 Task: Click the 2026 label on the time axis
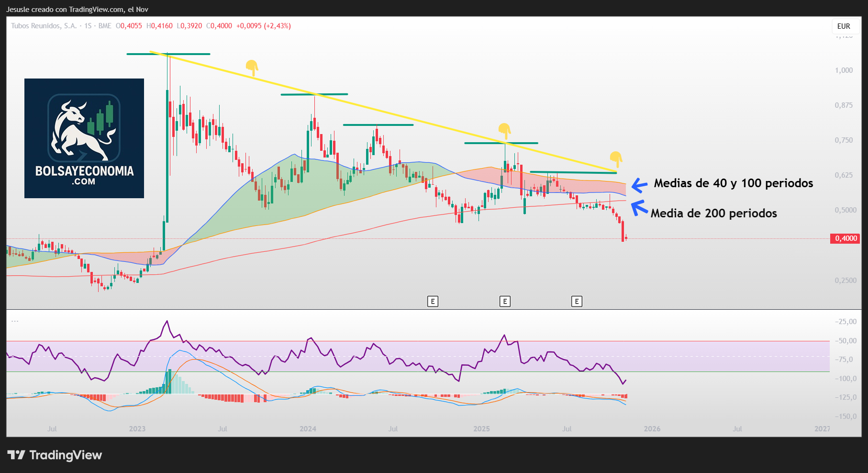pyautogui.click(x=652, y=428)
